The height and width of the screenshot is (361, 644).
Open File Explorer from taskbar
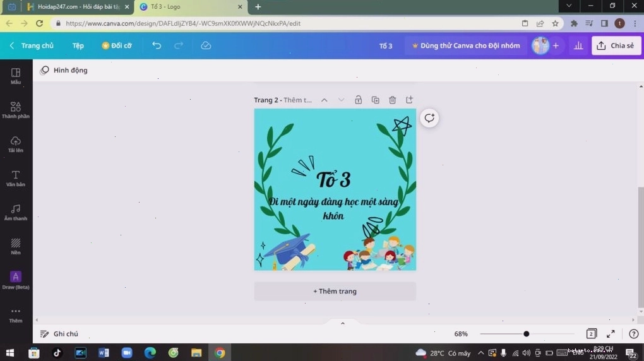tap(196, 353)
